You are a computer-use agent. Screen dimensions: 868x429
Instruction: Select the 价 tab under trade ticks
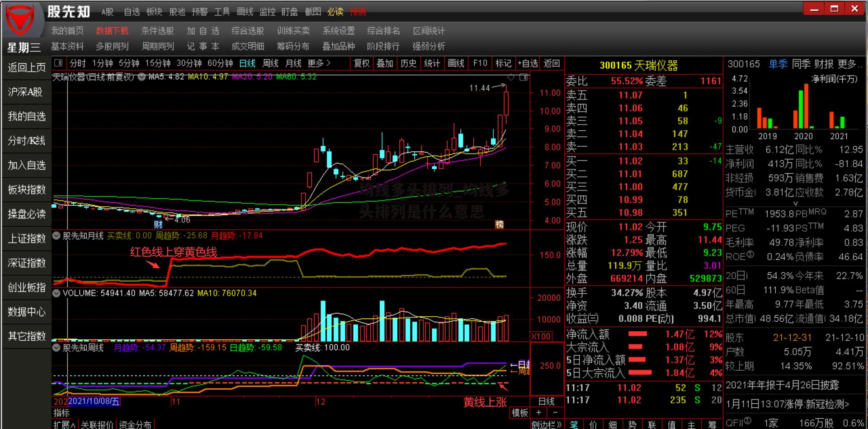pyautogui.click(x=593, y=424)
